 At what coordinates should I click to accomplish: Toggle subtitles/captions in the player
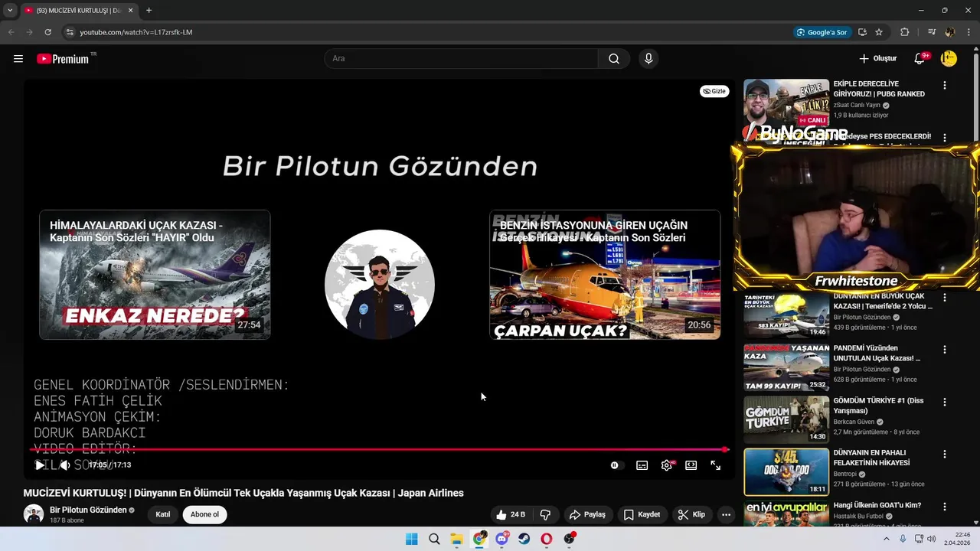(642, 465)
